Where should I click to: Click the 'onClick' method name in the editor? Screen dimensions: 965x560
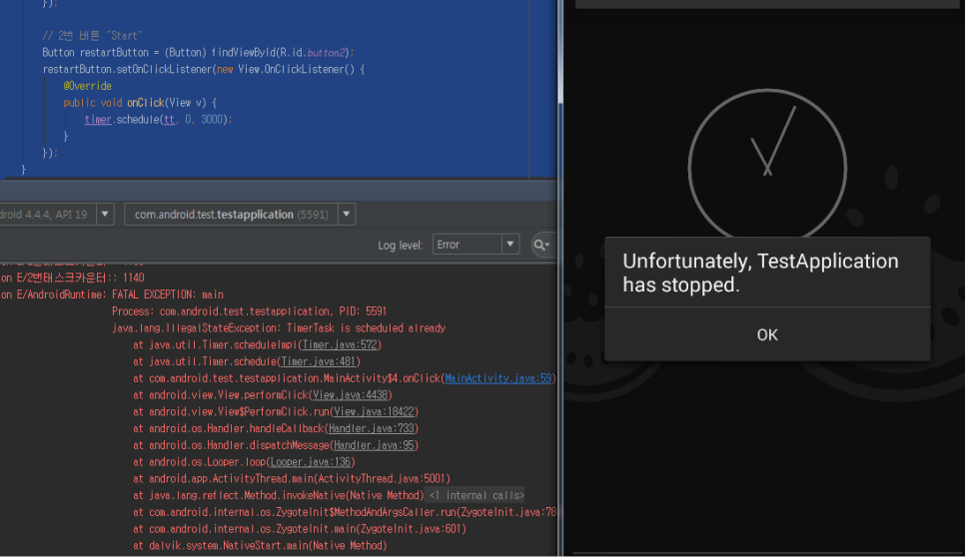click(x=146, y=103)
